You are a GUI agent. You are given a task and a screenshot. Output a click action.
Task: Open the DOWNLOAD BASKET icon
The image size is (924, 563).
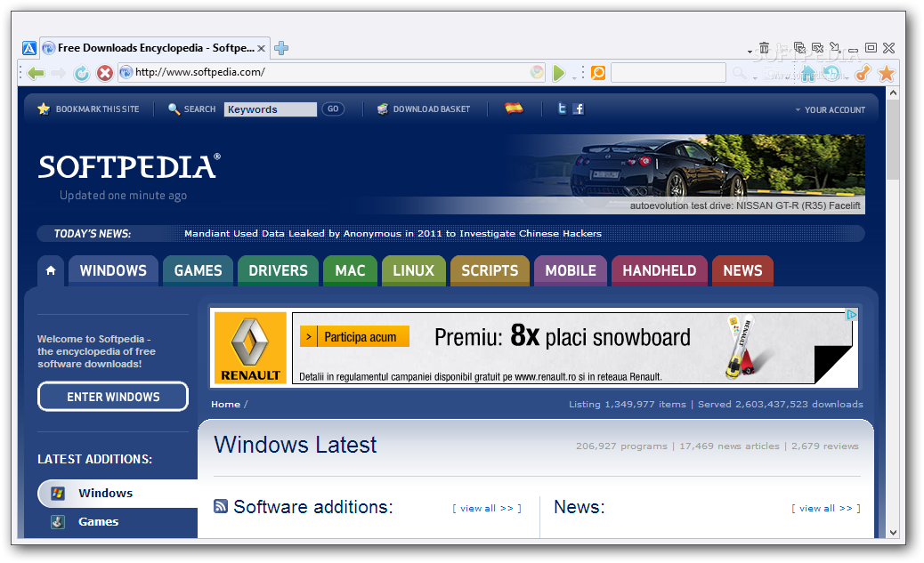point(383,109)
